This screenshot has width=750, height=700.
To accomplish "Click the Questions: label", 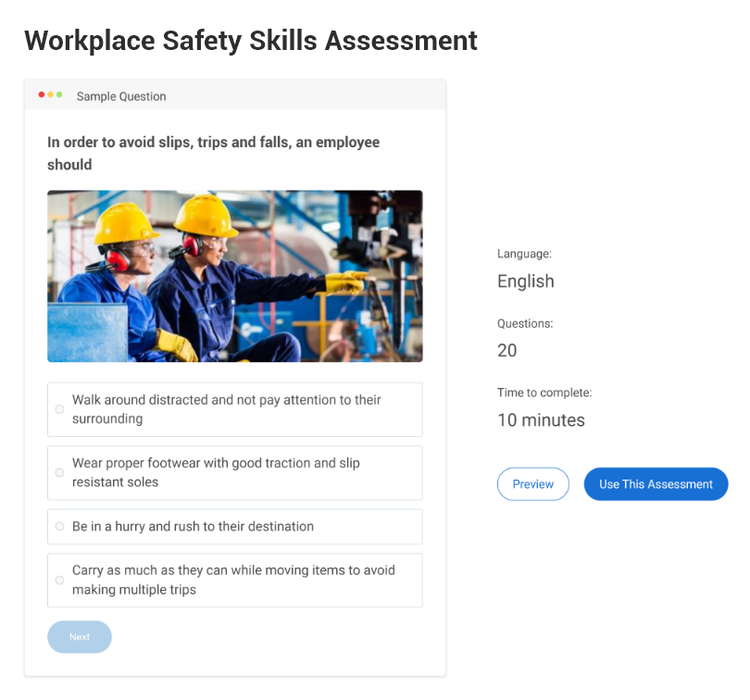I will tap(525, 323).
